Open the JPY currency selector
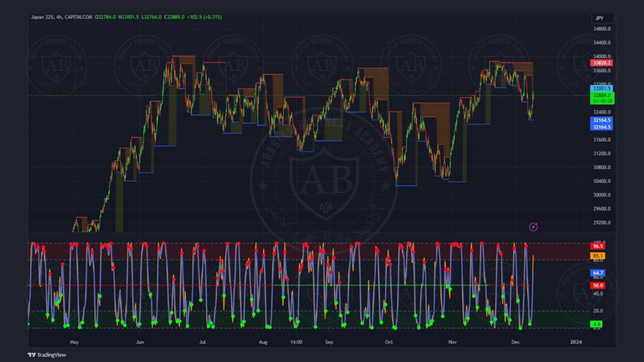Image resolution: width=644 pixels, height=362 pixels. point(603,18)
